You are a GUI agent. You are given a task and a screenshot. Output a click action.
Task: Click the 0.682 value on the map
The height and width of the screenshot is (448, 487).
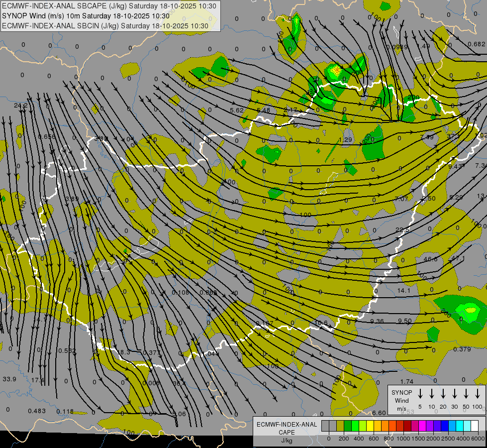pos(477,44)
